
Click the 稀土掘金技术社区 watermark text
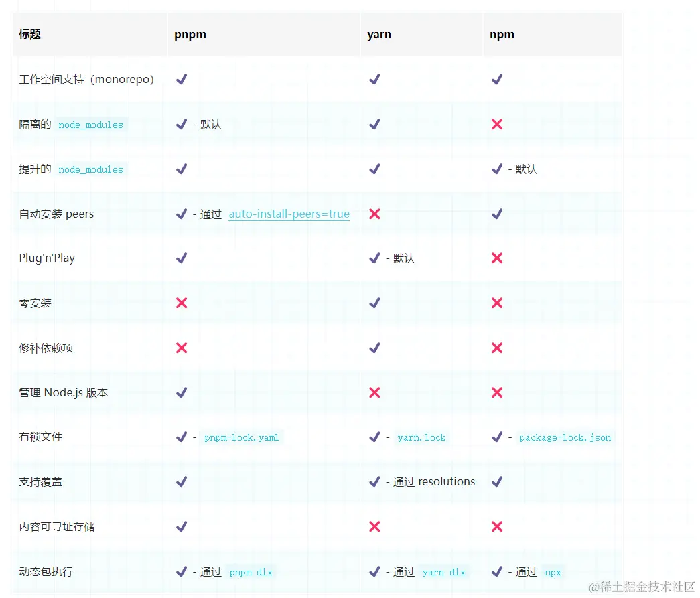642,587
